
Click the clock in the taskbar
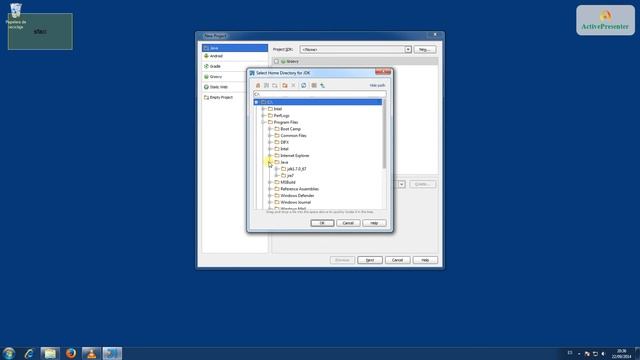[x=621, y=353]
